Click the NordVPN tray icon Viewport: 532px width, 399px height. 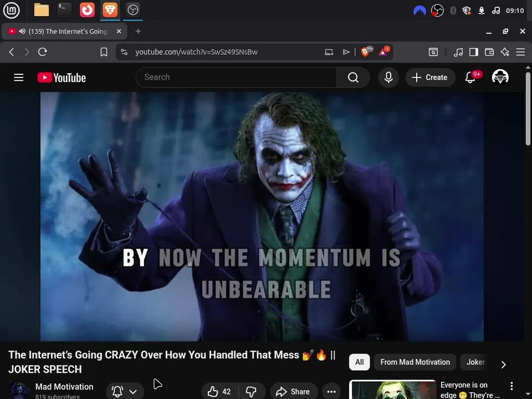(x=420, y=11)
